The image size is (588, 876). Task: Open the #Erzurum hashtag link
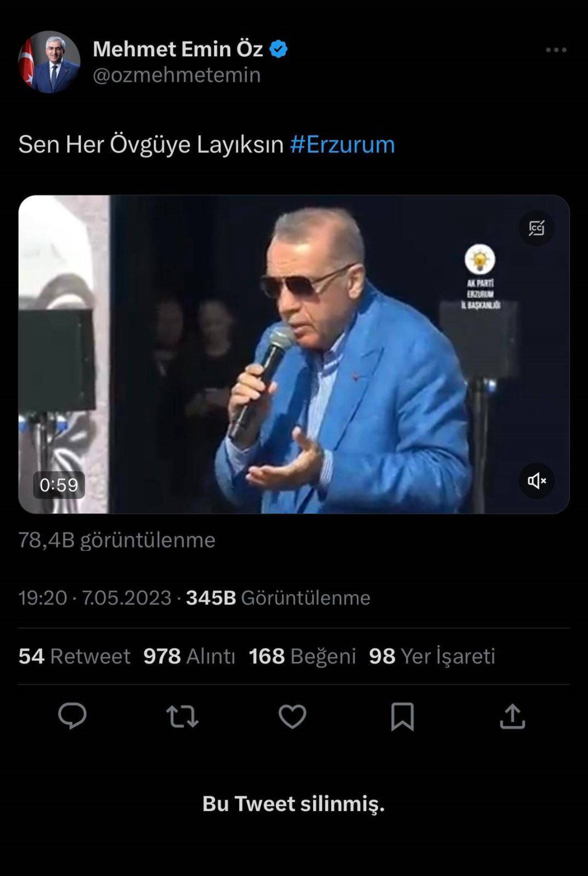(342, 145)
